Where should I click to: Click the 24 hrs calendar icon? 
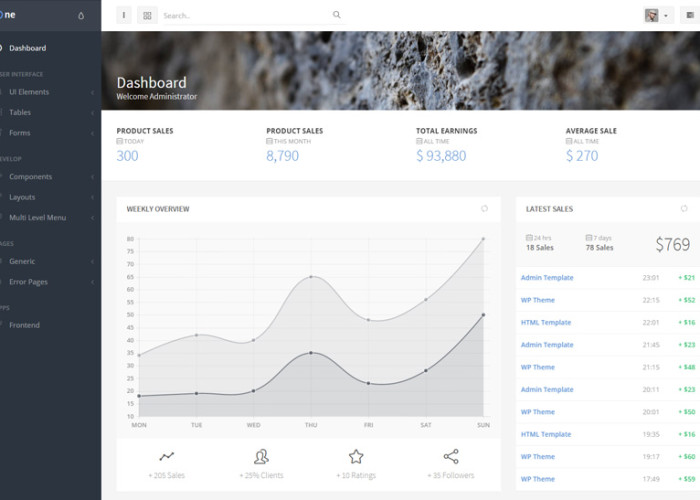tap(529, 238)
